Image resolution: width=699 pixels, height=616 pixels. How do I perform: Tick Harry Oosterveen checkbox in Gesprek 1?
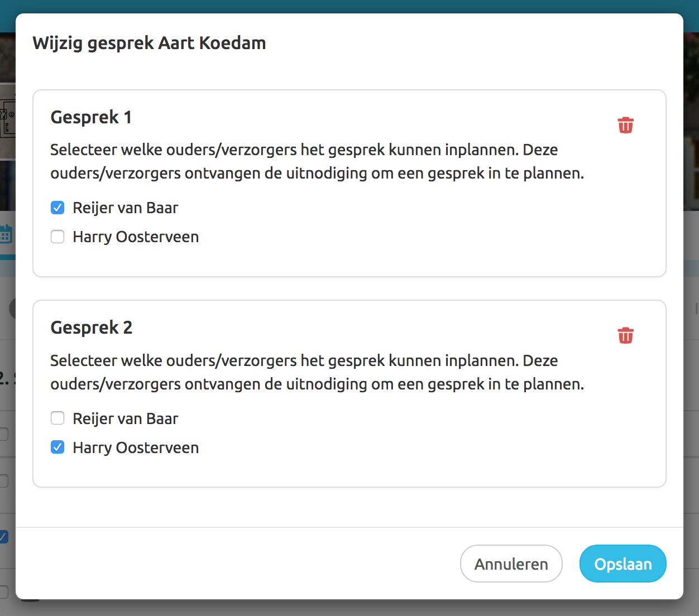[58, 237]
